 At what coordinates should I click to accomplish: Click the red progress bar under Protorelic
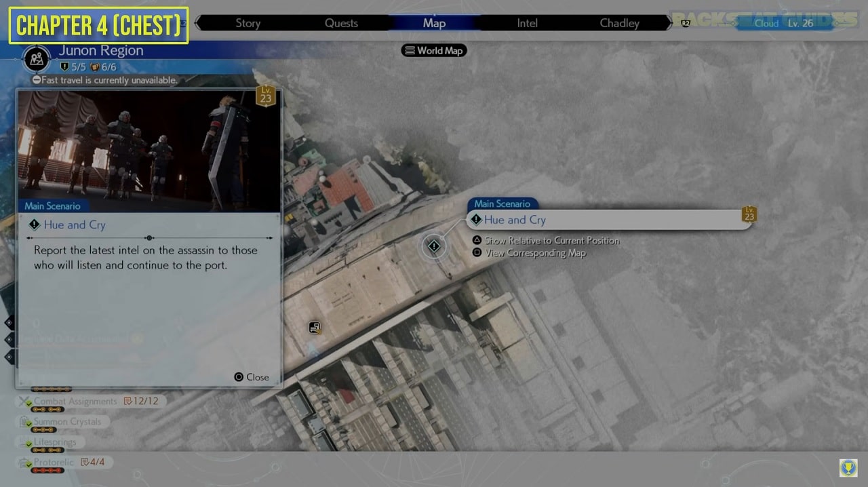47,470
